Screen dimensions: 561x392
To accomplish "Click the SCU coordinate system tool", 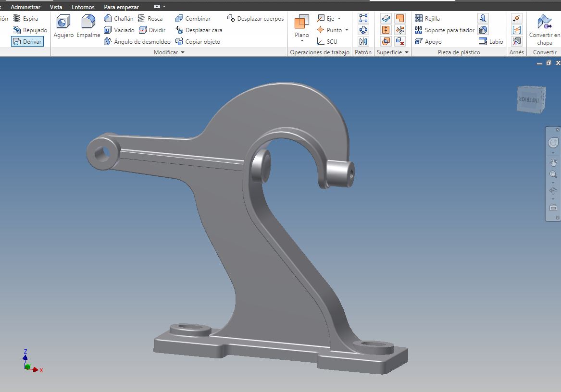I will coord(327,42).
